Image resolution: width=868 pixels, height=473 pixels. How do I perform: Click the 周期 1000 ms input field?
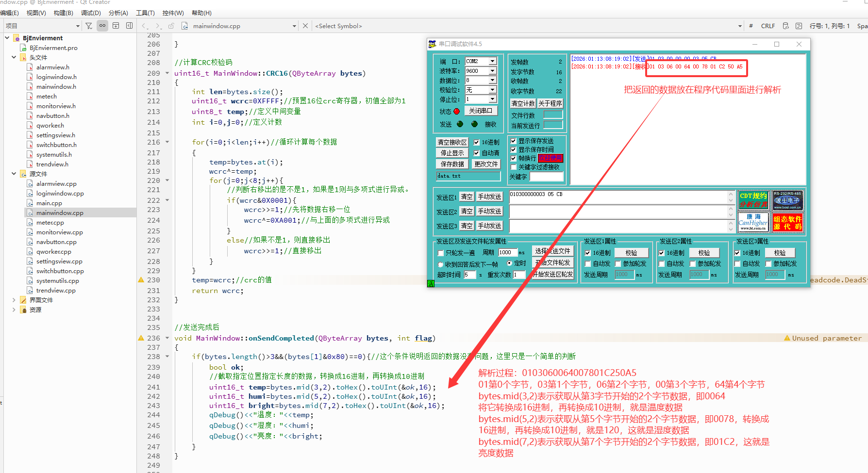tap(508, 252)
